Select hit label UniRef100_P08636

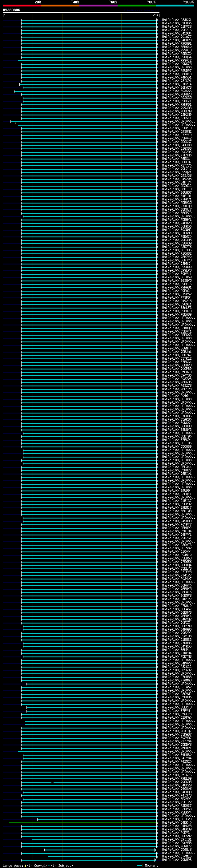[x=176, y=382]
